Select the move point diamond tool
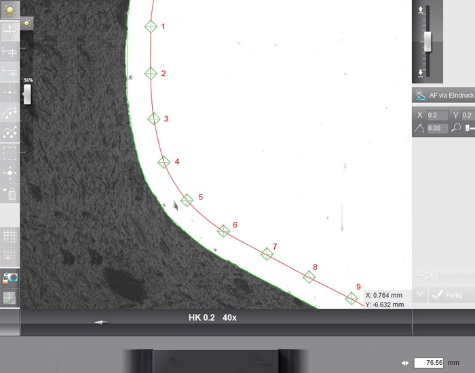 [x=10, y=173]
